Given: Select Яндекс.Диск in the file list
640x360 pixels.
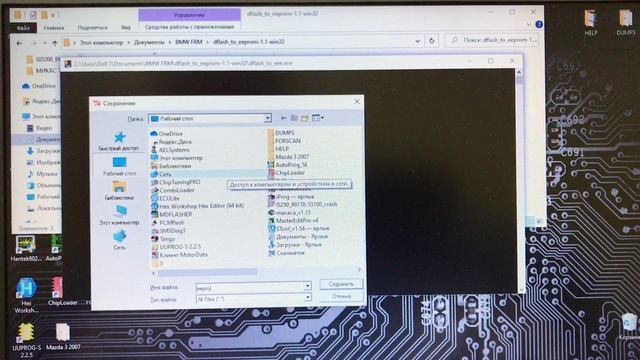Looking at the screenshot, I should tap(171, 142).
